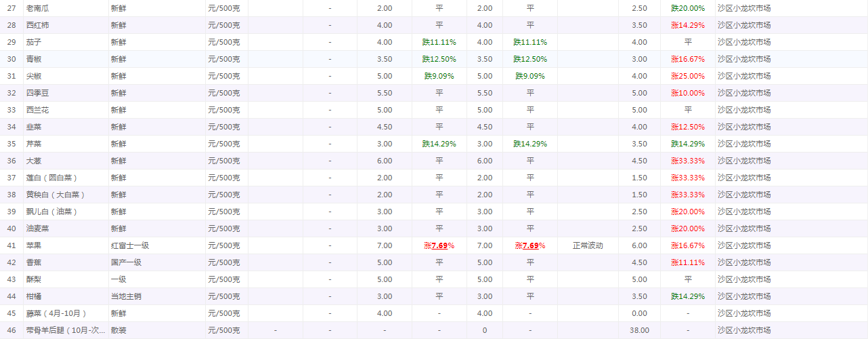Select the 老南瓜 product name cell
This screenshot has width=868, height=339.
(x=37, y=8)
